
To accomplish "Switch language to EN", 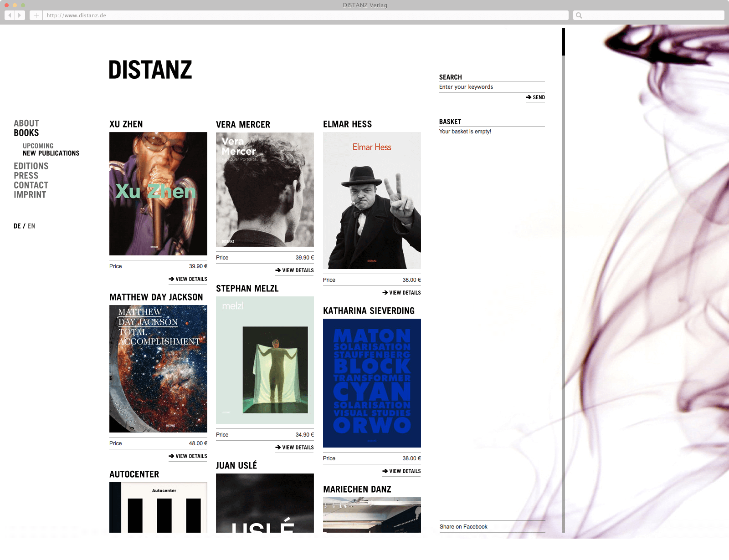I will (31, 226).
